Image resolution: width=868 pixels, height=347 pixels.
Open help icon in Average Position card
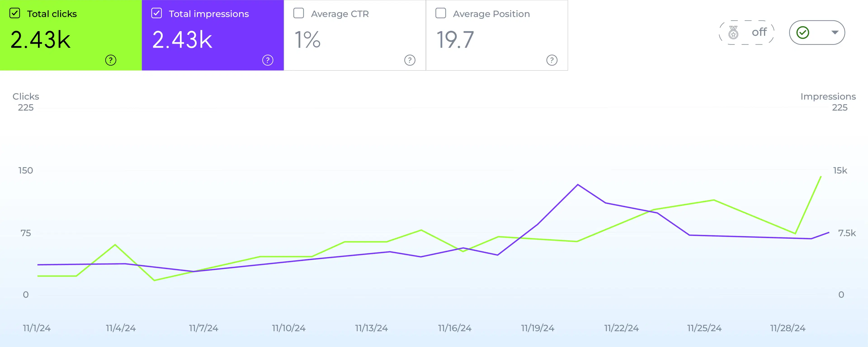[552, 60]
